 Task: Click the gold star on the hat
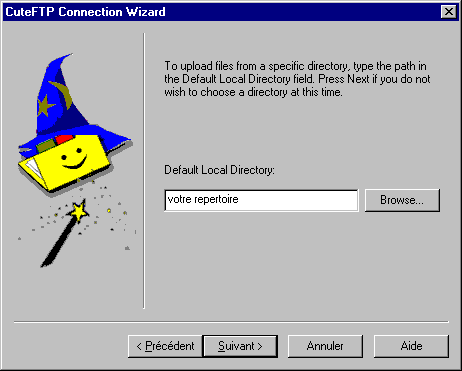click(45, 106)
